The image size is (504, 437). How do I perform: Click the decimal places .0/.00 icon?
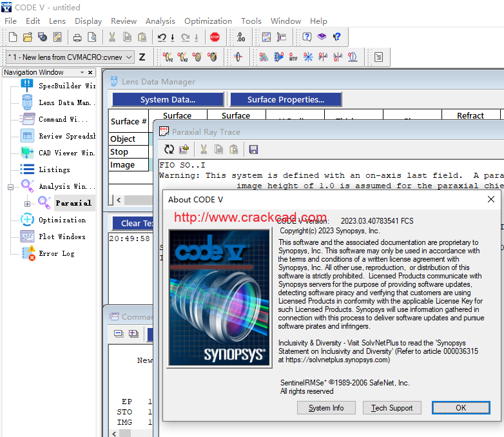pyautogui.click(x=241, y=37)
